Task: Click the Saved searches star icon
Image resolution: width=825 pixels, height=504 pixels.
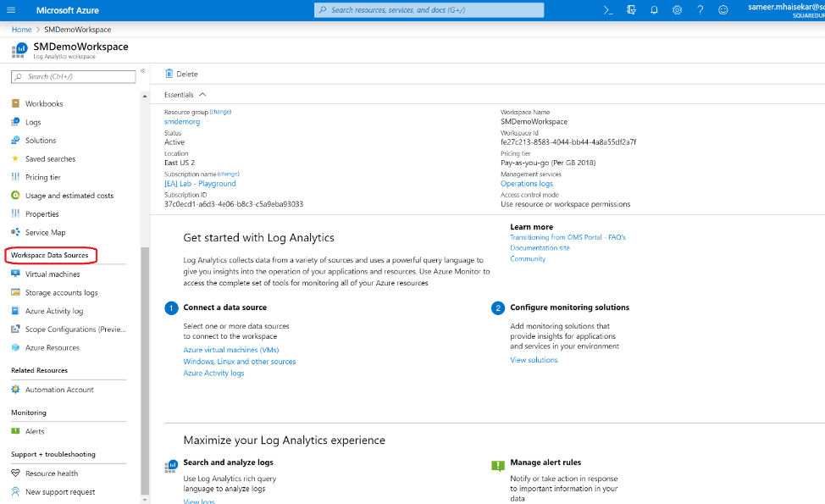Action: pyautogui.click(x=16, y=158)
